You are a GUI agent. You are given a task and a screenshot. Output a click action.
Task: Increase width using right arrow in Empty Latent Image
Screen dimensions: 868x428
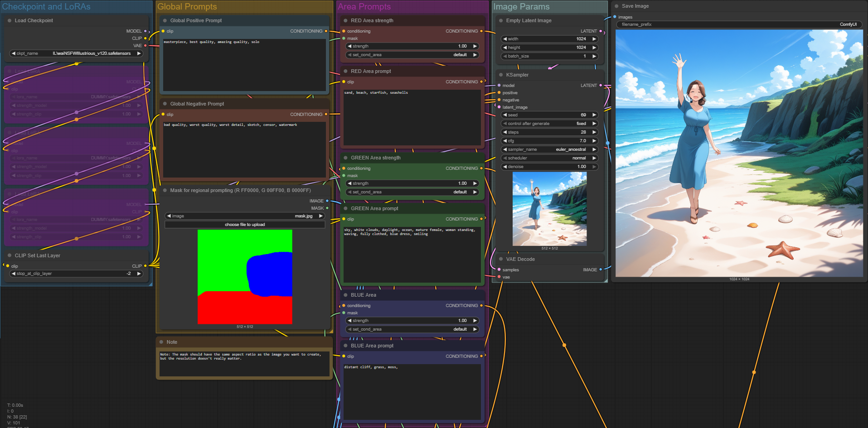point(594,39)
